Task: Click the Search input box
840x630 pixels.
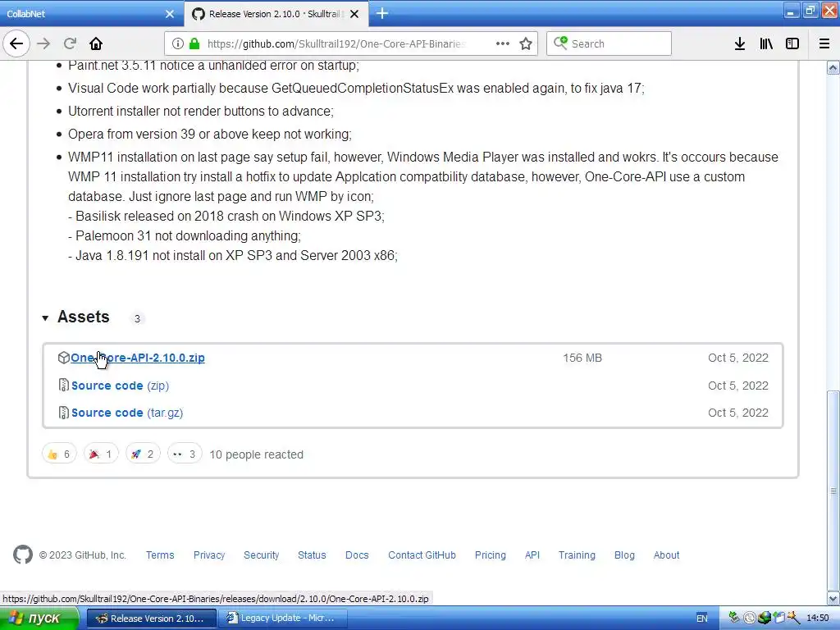Action: (x=609, y=43)
